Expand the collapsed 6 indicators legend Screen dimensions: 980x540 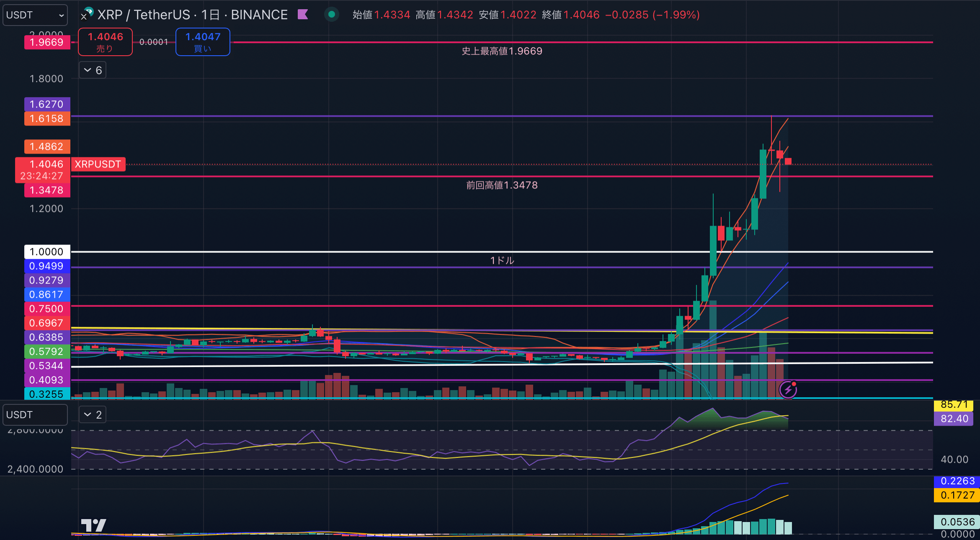click(93, 70)
